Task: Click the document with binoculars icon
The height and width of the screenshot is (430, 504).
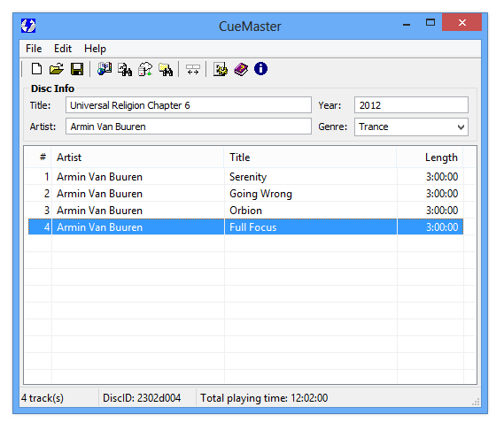Action: point(125,69)
